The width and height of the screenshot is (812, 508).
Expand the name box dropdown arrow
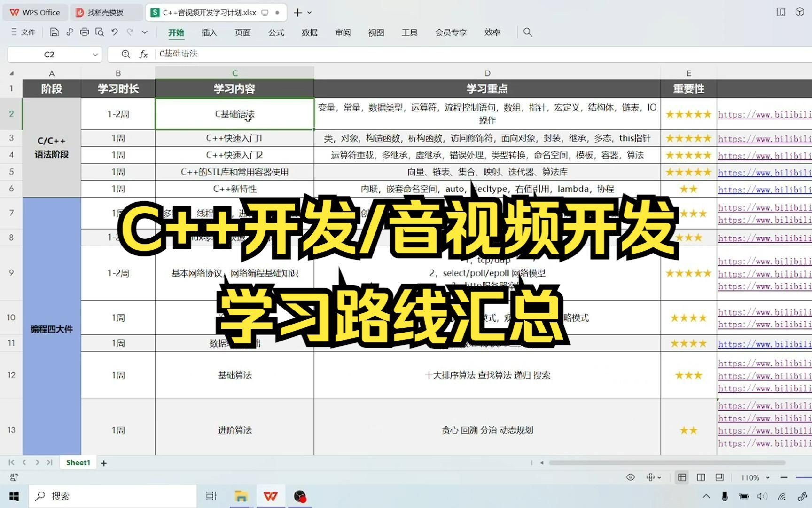95,55
